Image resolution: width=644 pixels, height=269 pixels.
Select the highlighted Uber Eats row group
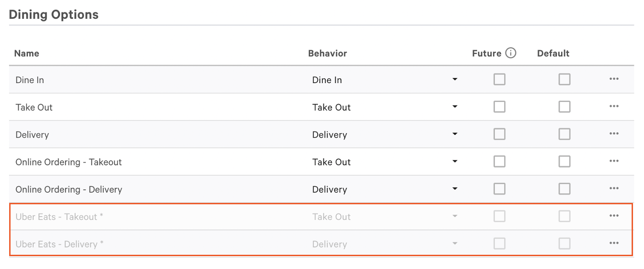[321, 230]
